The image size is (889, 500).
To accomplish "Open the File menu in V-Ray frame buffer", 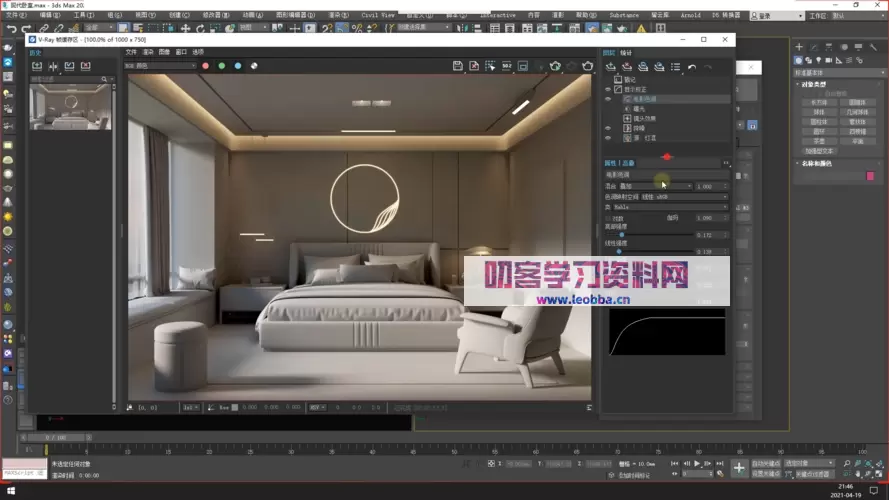I will (x=131, y=52).
